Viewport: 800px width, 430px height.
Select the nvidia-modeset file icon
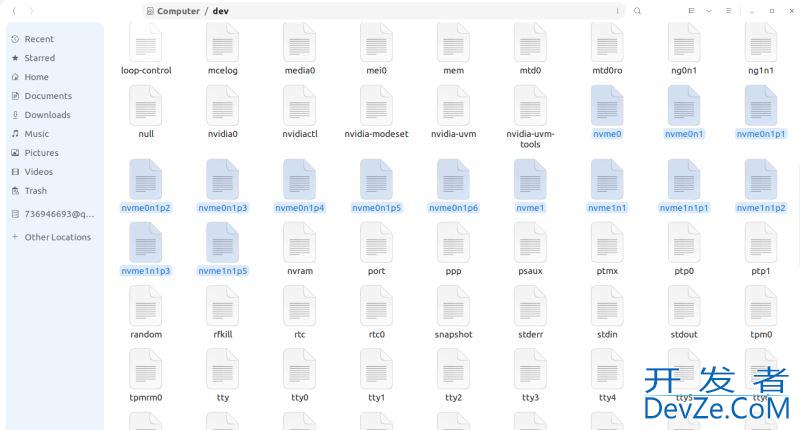[376, 106]
